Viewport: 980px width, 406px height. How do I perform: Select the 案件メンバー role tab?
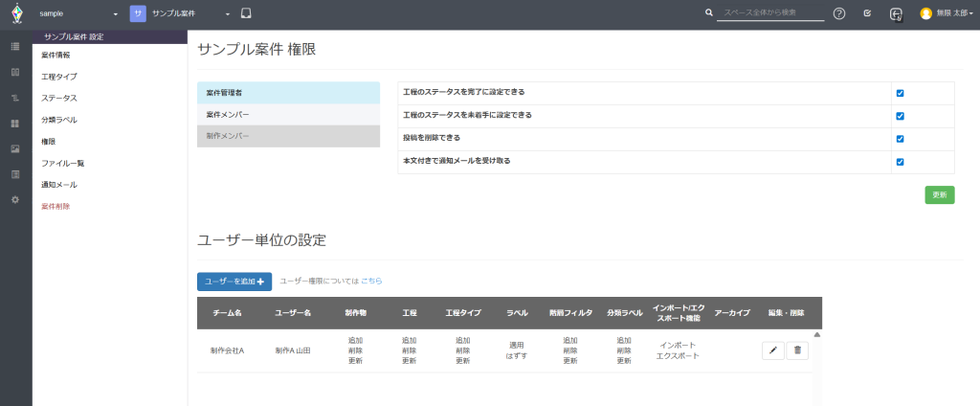(288, 115)
